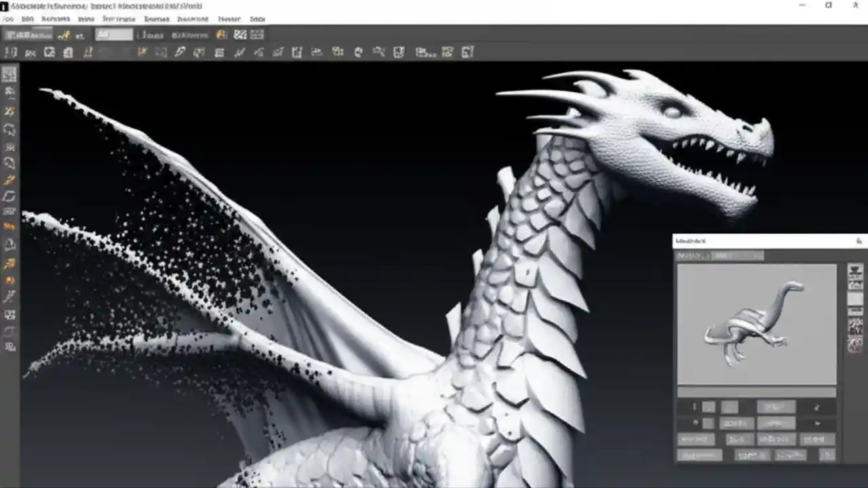This screenshot has height=488, width=868.
Task: Select the pen-shaped icon in the middle of the toolbar
Action: click(180, 52)
